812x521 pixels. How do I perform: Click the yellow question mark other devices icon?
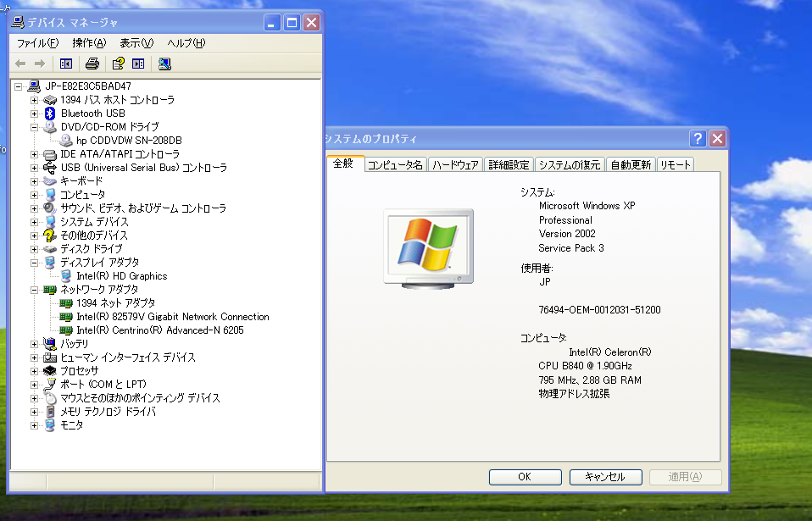pos(50,236)
